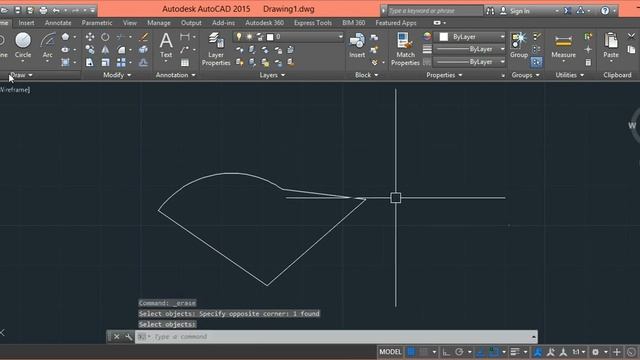Select the Fillet tool
The height and width of the screenshot is (360, 640).
(x=121, y=50)
